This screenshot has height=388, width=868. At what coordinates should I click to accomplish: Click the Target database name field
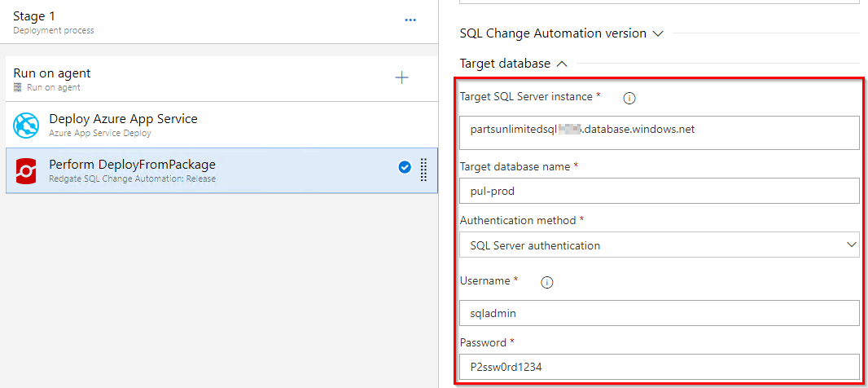[x=660, y=191]
